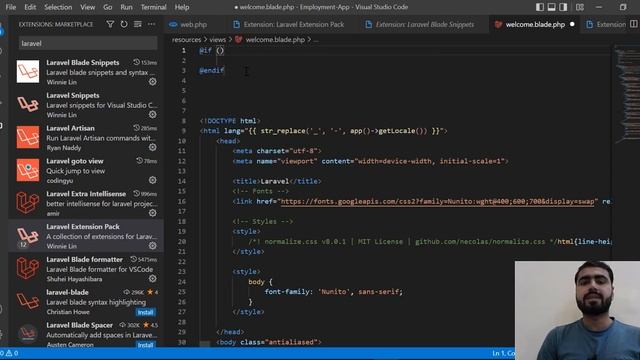Open Laravel Snippets extension entry

point(86,104)
